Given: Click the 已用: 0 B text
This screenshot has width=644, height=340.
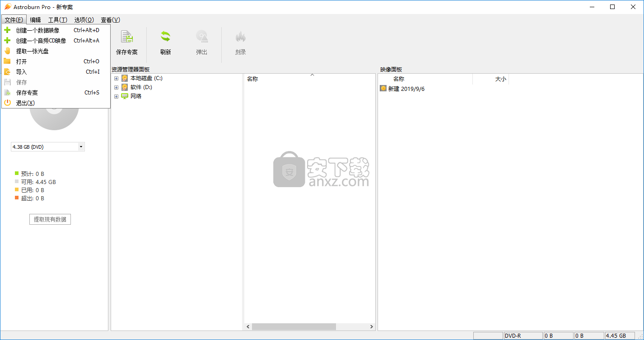Looking at the screenshot, I should (x=33, y=190).
